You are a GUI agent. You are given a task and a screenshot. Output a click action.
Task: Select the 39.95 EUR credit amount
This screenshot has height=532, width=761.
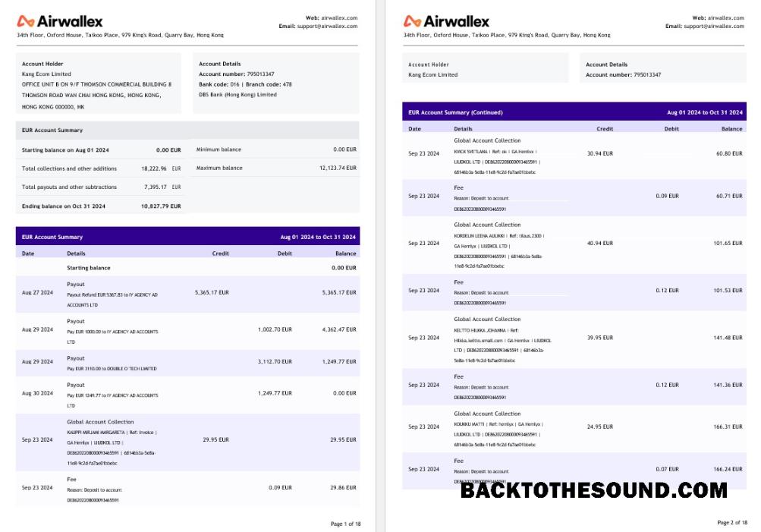(x=600, y=338)
